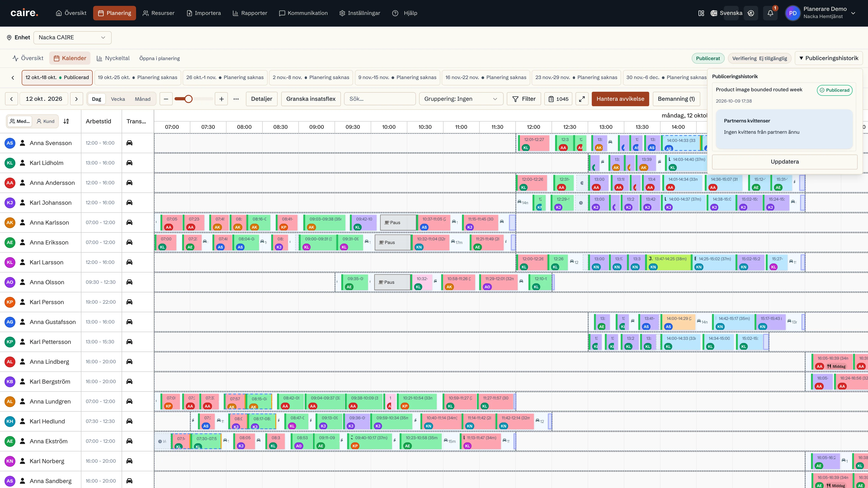Open Hjälp question mark item
The height and width of the screenshot is (488, 868).
(405, 13)
